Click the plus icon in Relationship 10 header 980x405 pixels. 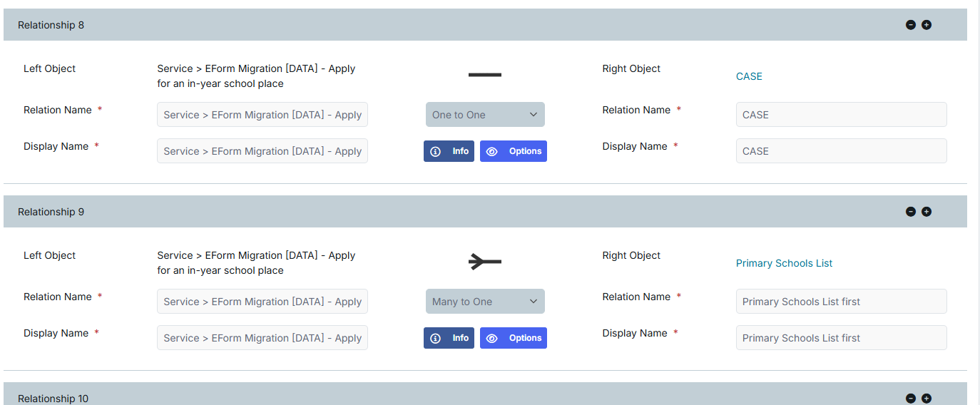tap(927, 399)
